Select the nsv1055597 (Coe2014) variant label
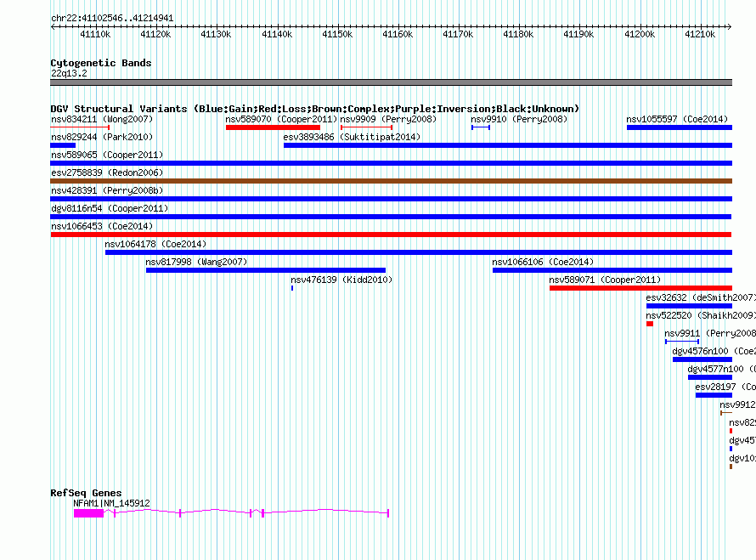 (x=677, y=119)
